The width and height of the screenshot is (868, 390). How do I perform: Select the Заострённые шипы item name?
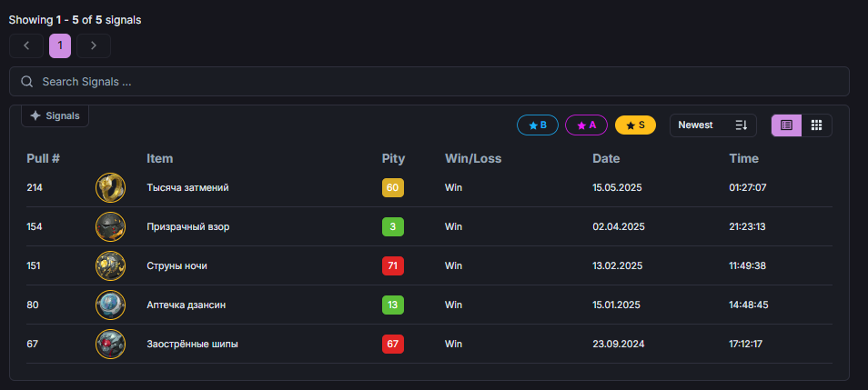(193, 344)
